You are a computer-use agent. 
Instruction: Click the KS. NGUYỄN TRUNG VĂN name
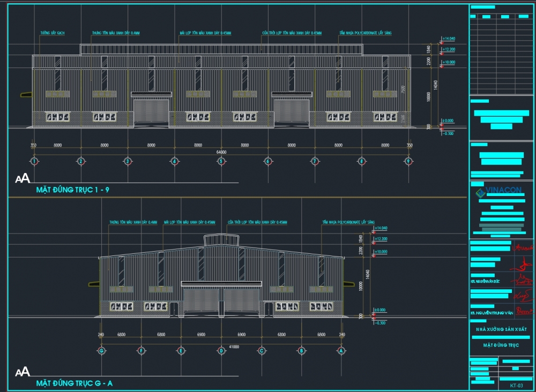492,312
